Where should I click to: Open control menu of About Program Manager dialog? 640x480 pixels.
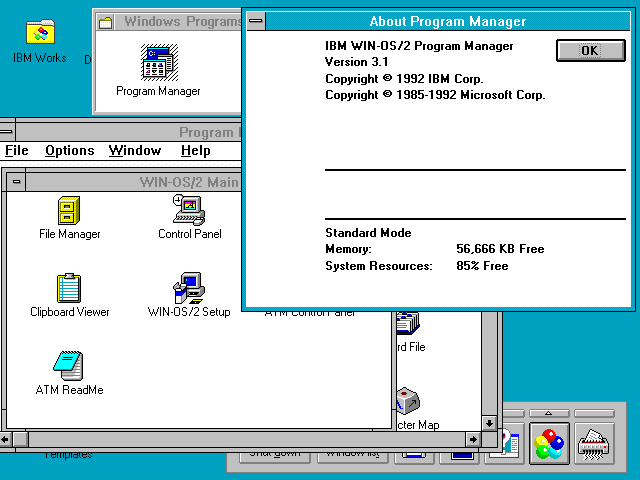click(x=256, y=21)
